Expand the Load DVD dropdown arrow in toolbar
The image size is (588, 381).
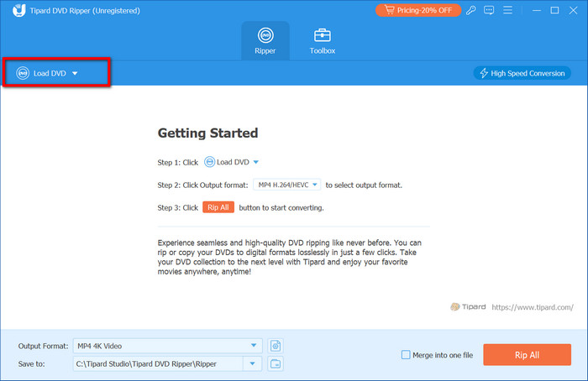(x=75, y=73)
